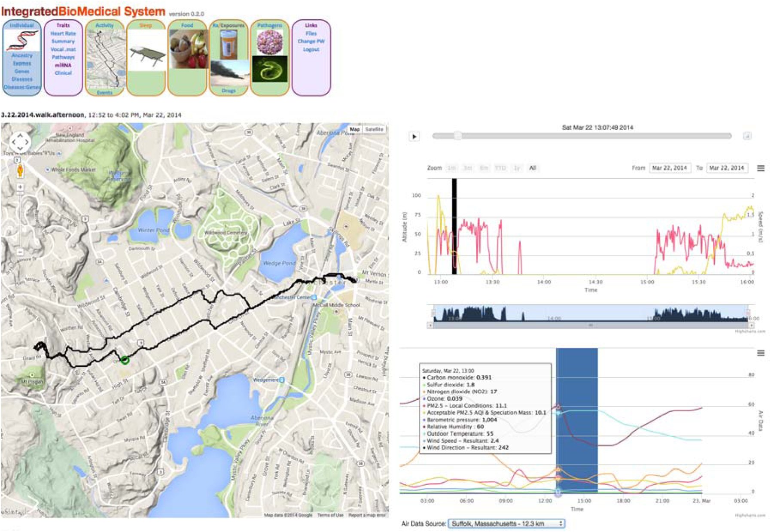Click the chart navigator range scrollbar
This screenshot has height=532, width=771.
[x=591, y=325]
